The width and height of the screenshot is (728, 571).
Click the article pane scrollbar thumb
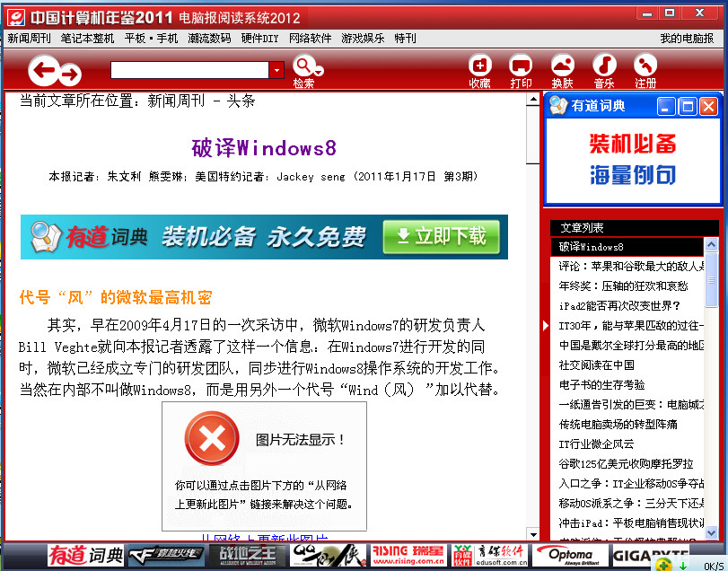[x=533, y=135]
